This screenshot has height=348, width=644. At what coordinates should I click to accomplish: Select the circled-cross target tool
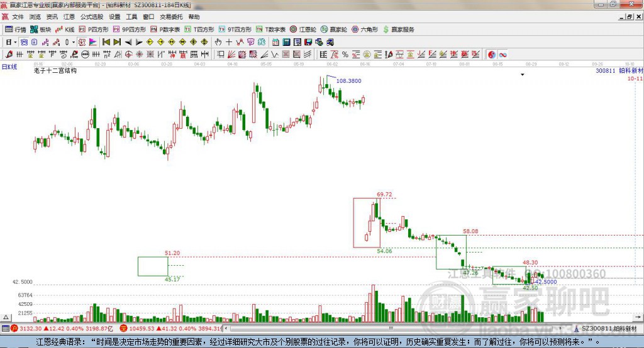point(128,54)
